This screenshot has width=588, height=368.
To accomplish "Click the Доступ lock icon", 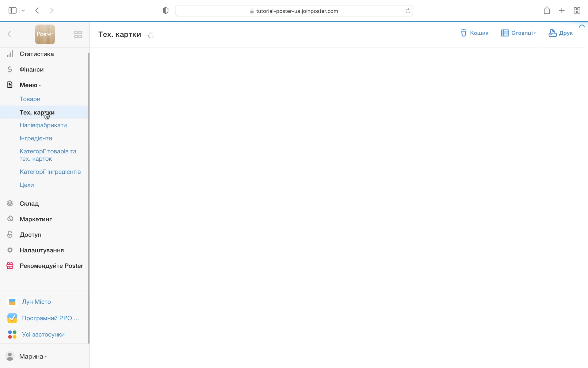I will pos(10,235).
